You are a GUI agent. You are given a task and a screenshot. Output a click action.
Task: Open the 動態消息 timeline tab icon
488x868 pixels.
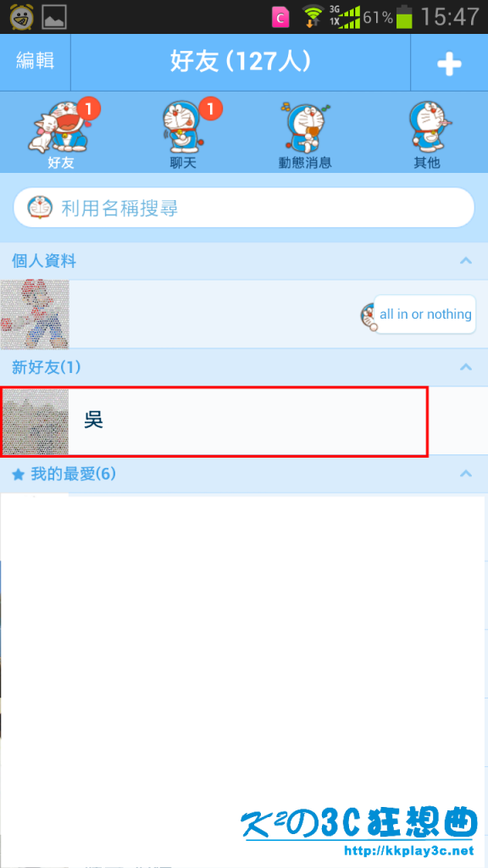click(305, 133)
